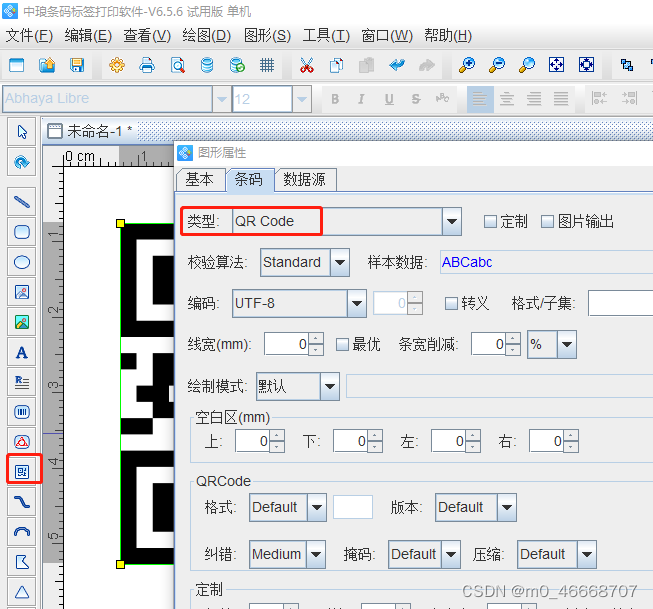The height and width of the screenshot is (609, 653).
Task: Select the arrow pointer tool
Action: (22, 132)
